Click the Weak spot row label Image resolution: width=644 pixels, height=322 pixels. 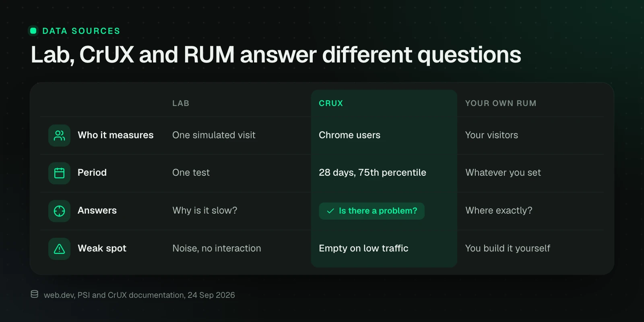click(x=102, y=248)
